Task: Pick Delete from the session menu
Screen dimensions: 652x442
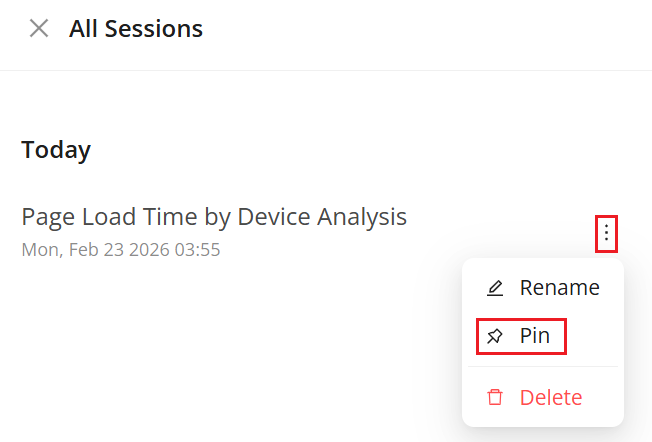Action: 543,397
